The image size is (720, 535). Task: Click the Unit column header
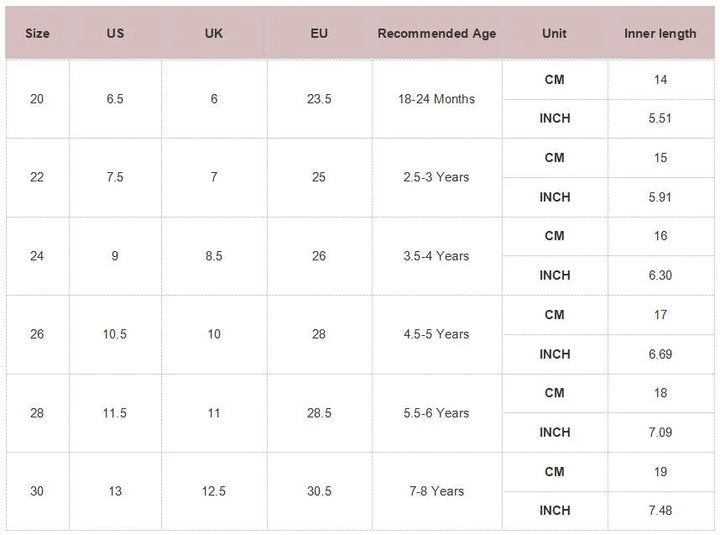click(x=554, y=33)
